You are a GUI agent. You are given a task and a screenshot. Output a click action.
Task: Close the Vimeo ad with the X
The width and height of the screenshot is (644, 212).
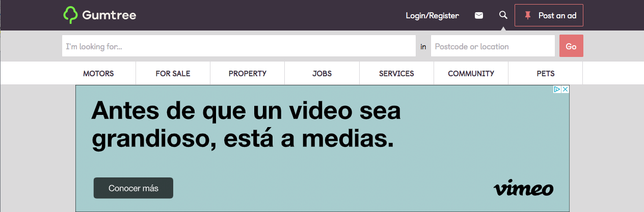click(565, 89)
